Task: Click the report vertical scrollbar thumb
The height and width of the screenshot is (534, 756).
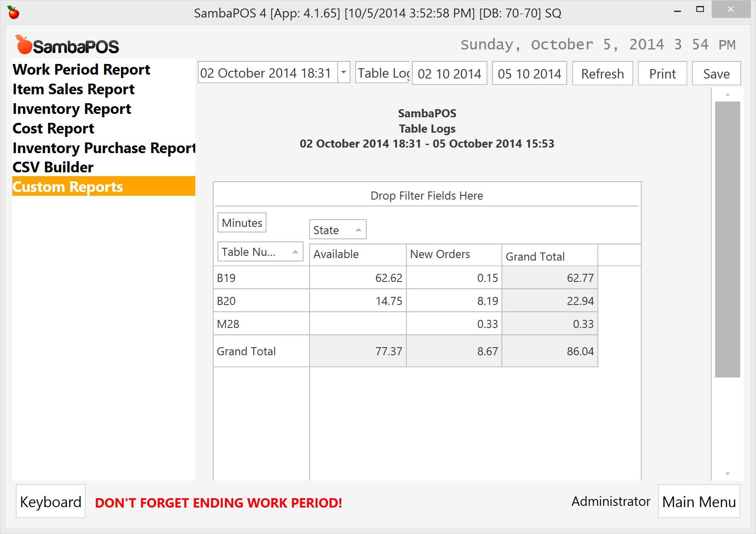Action: pyautogui.click(x=727, y=239)
